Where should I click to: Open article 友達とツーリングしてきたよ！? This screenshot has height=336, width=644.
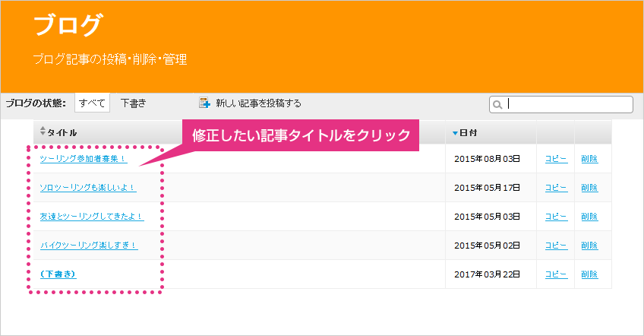pos(92,217)
